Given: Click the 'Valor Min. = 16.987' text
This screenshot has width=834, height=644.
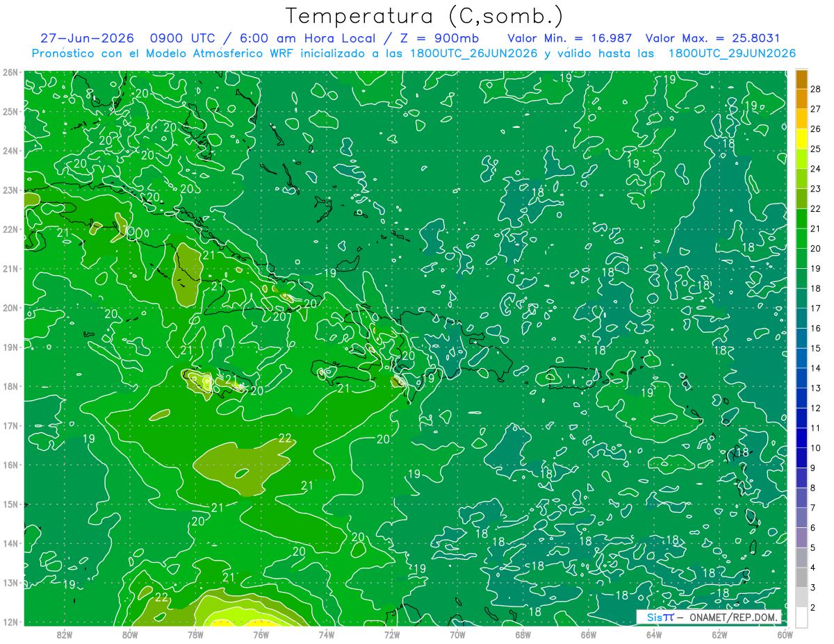Looking at the screenshot, I should click(569, 38).
